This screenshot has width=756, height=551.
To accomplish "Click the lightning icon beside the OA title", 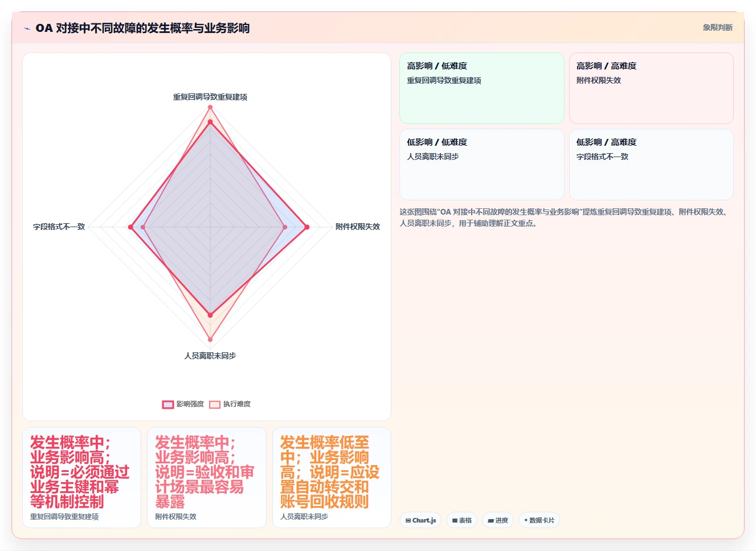I will (x=27, y=28).
